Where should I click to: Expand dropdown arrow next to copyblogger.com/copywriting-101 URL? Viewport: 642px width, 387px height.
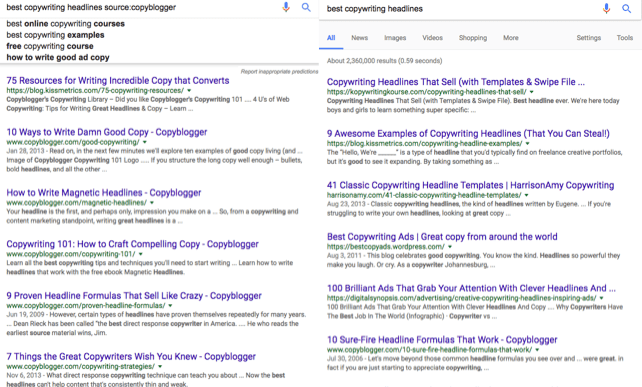tap(140, 254)
